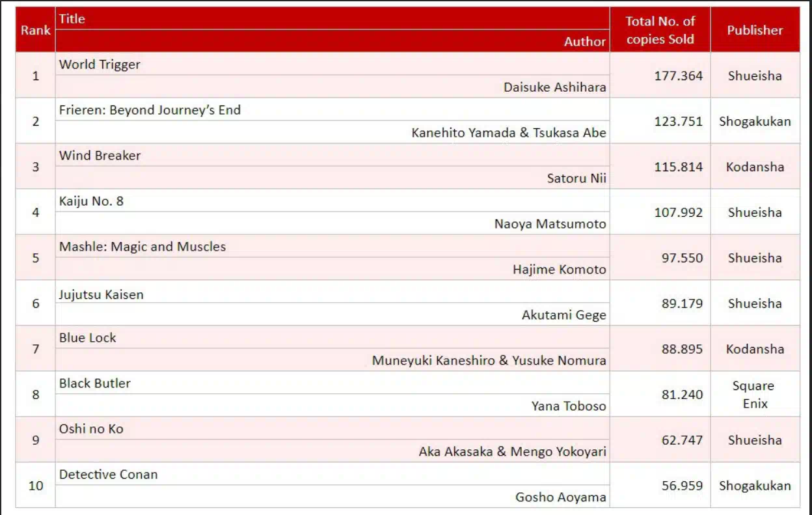Image resolution: width=812 pixels, height=515 pixels.
Task: Click the 56.959 copies sold value
Action: point(682,486)
